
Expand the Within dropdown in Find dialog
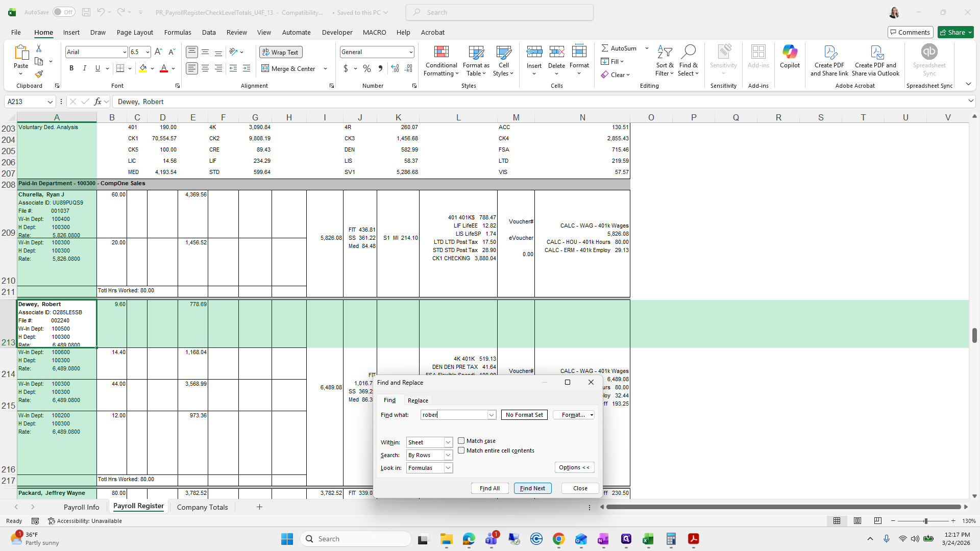[448, 442]
